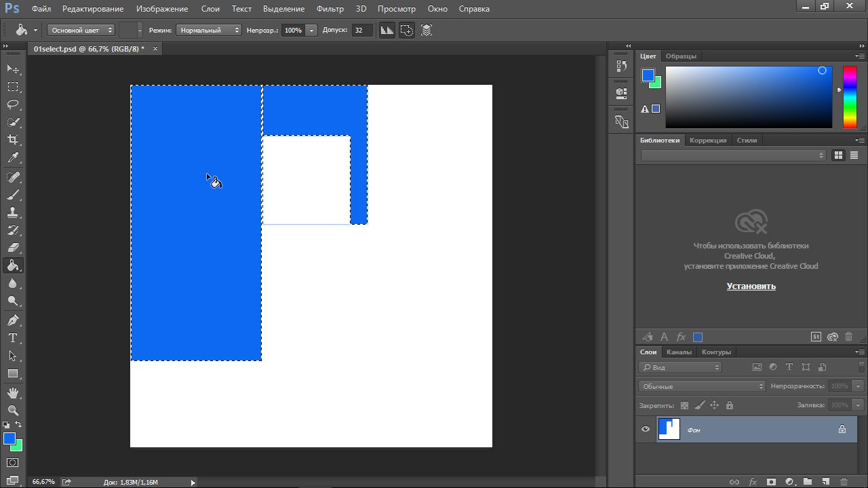Image resolution: width=868 pixels, height=488 pixels.
Task: Toggle contiguous pixels option in options bar
Action: (x=406, y=31)
